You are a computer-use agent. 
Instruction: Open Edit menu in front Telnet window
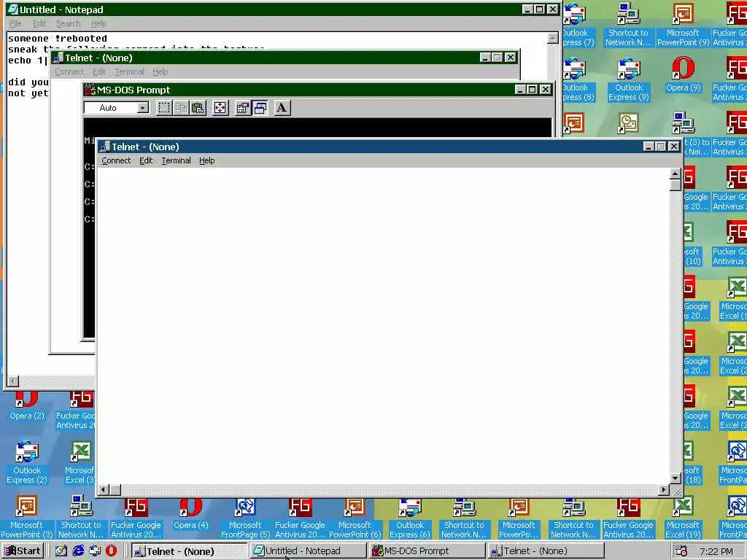point(146,160)
